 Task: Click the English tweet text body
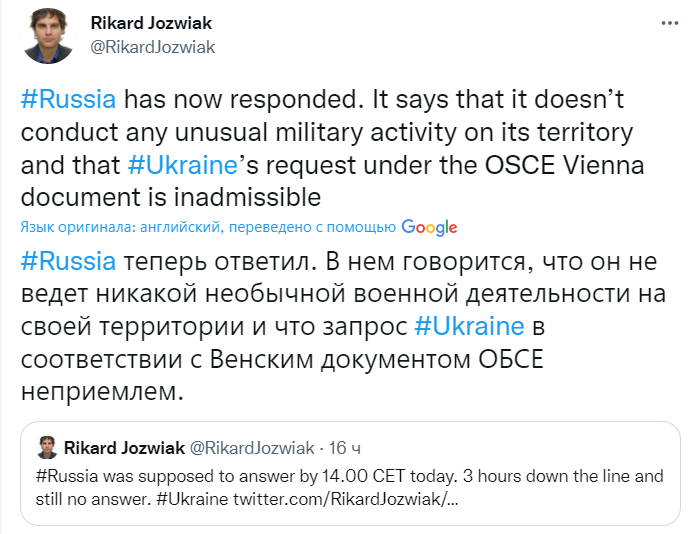click(x=332, y=148)
